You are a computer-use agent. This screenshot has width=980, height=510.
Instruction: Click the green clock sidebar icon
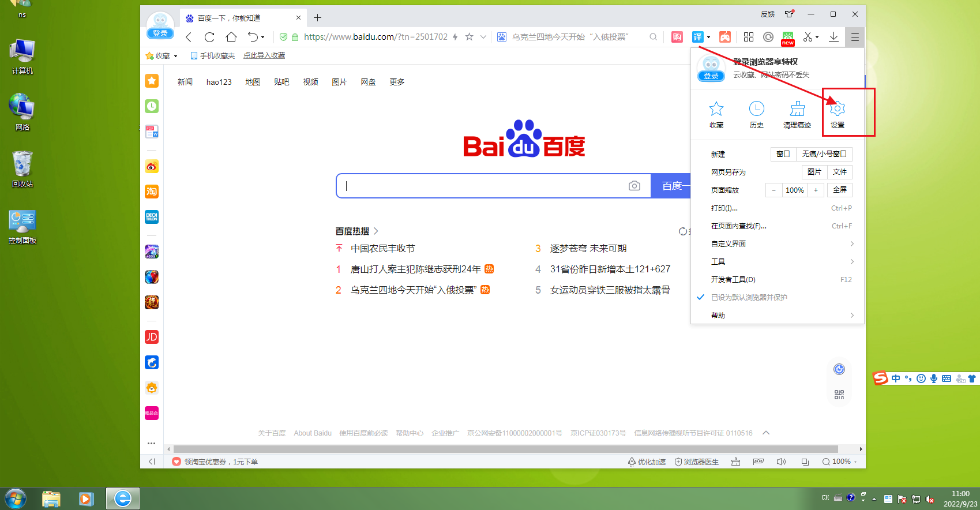point(152,106)
